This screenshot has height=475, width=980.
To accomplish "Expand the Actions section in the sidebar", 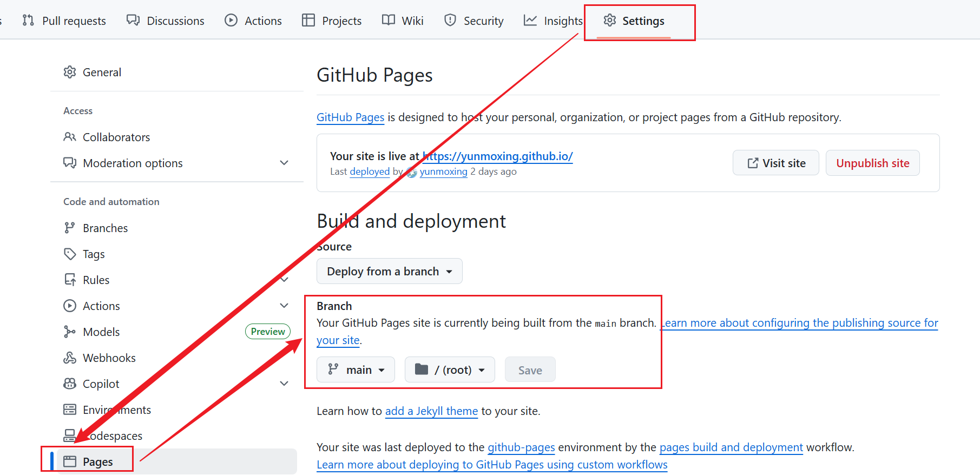I will [284, 306].
